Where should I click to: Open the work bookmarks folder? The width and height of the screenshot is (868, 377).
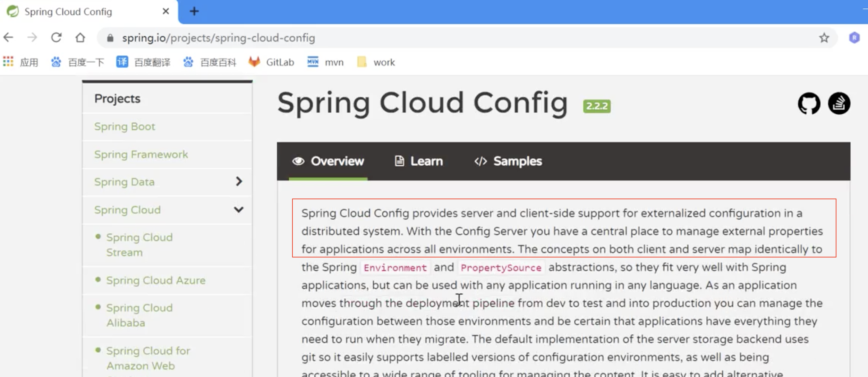coord(376,62)
